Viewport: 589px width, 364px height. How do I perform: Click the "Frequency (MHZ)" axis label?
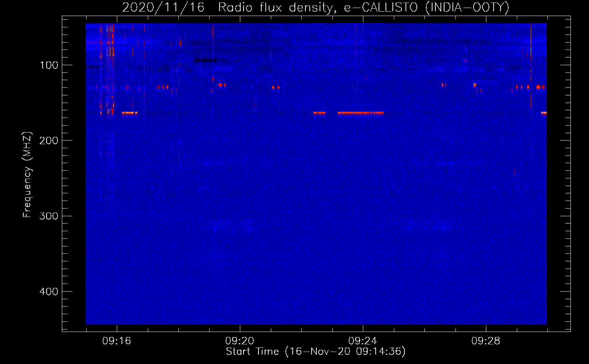coord(27,174)
